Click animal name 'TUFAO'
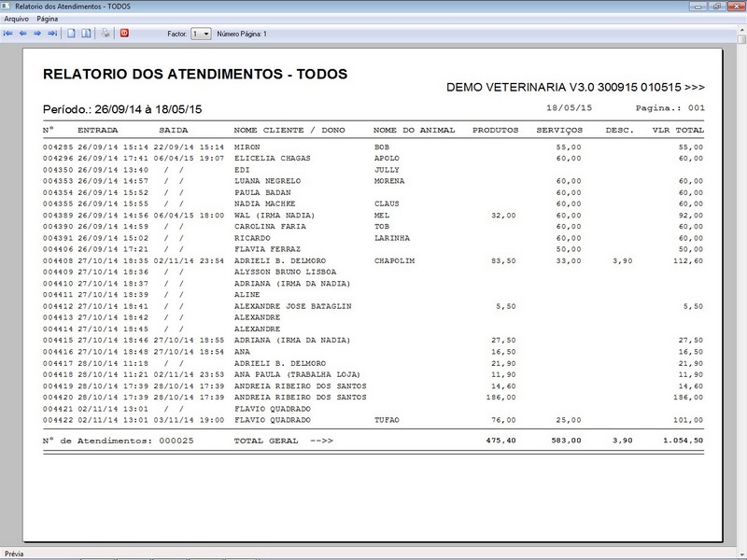The image size is (747, 560). 387,420
